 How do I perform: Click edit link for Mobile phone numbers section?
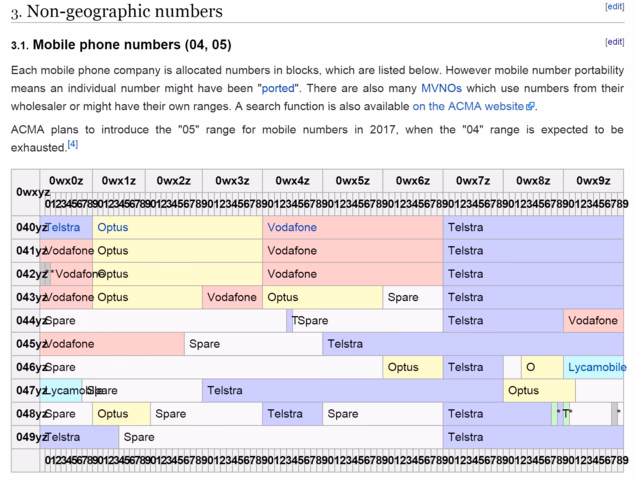(615, 42)
